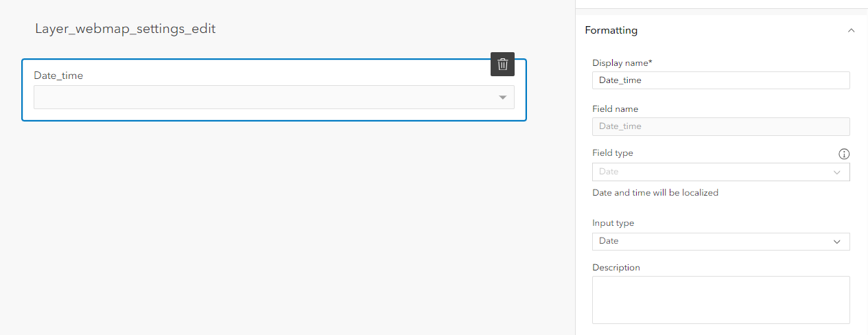Viewport: 868px width, 335px height.
Task: Open the Input type dropdown chevron
Action: coord(836,242)
